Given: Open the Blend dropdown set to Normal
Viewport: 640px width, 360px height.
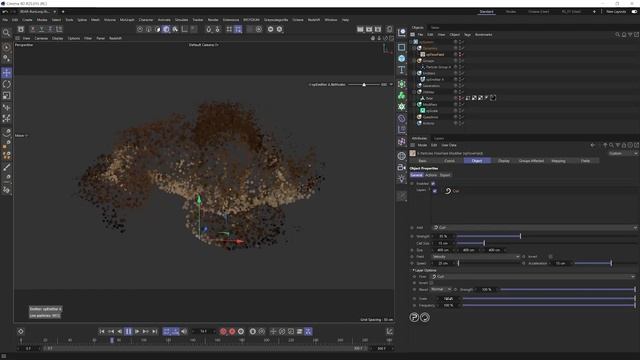Looking at the screenshot, I should coord(441,289).
